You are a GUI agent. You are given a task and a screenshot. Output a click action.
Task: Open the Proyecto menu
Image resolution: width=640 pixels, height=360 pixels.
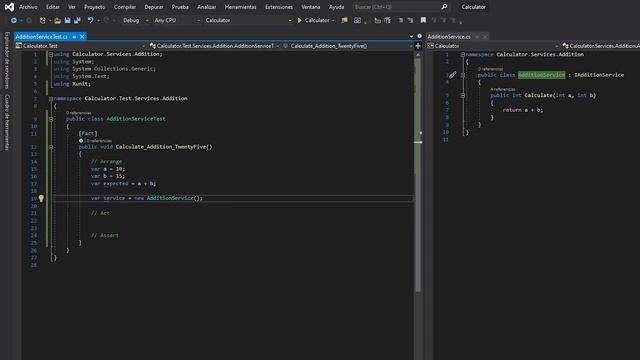coord(94,7)
